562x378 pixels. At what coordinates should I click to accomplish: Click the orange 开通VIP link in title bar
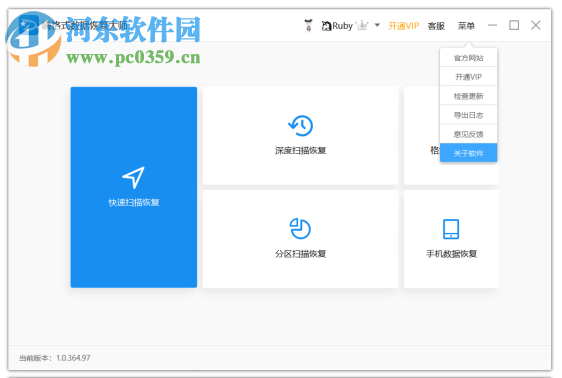tap(404, 26)
